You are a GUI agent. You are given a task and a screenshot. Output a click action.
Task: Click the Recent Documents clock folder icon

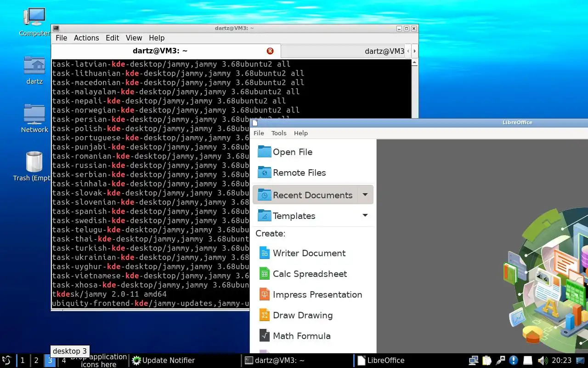pyautogui.click(x=265, y=195)
